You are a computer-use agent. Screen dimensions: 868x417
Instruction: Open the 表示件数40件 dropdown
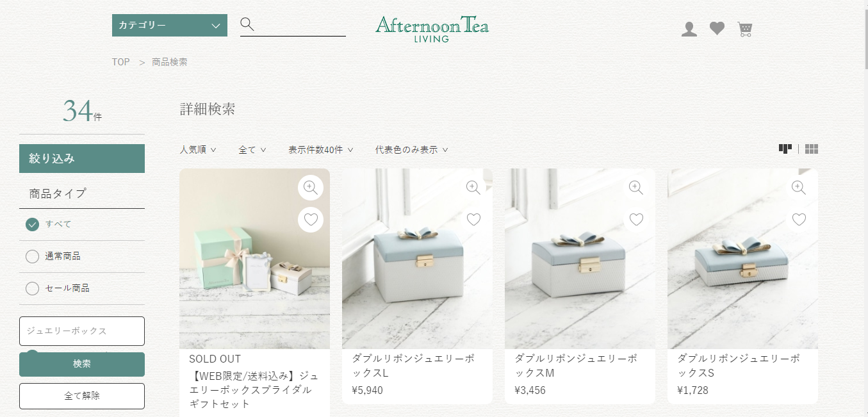pos(321,150)
